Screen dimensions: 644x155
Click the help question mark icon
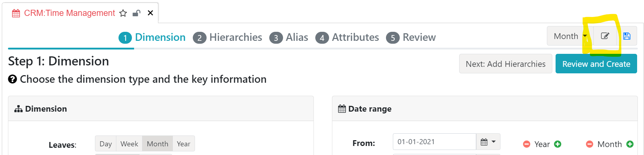[x=12, y=79]
